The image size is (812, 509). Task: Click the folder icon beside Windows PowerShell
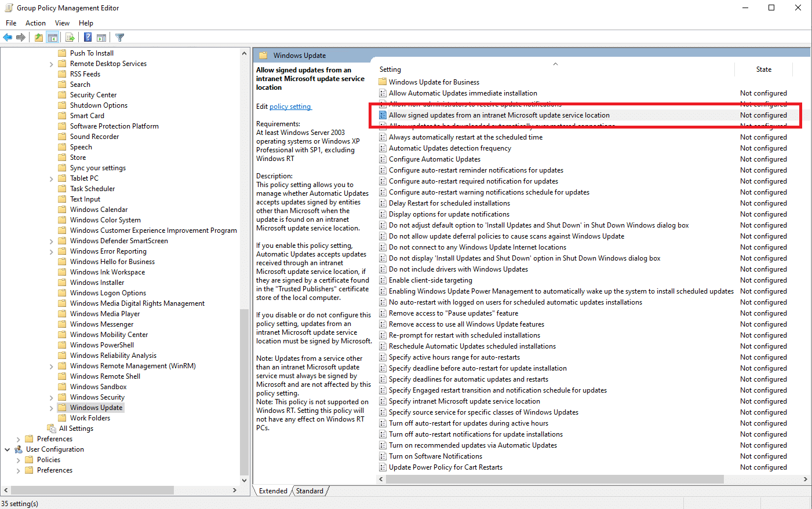(x=63, y=345)
